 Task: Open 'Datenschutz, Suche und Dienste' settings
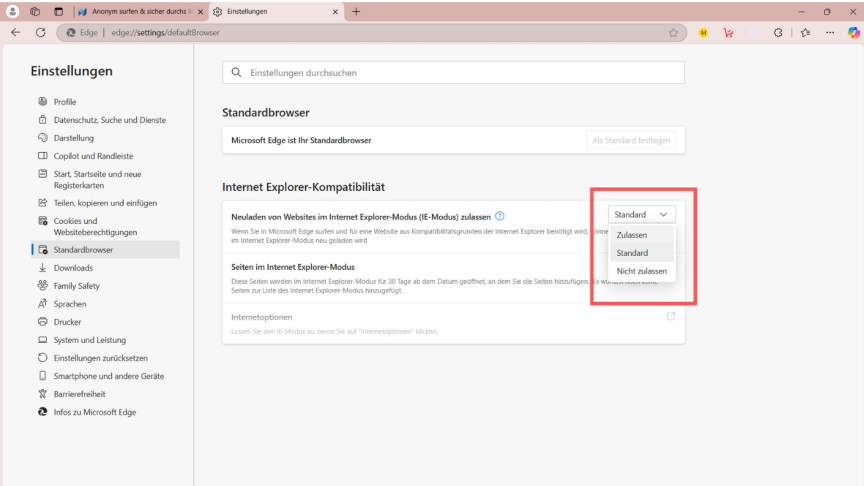click(105, 120)
